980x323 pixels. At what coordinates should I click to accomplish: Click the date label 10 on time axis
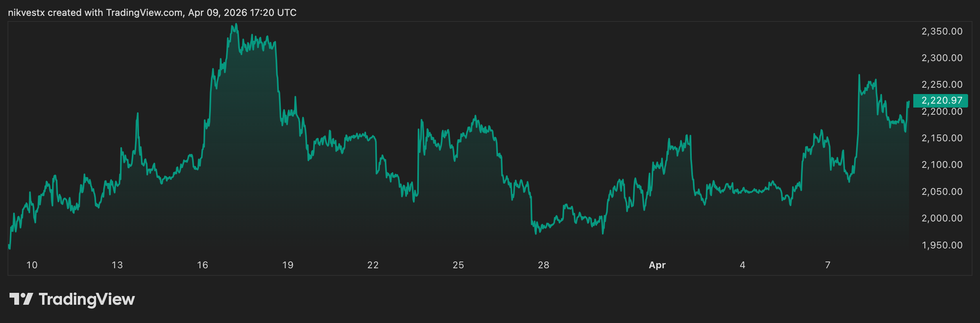[x=32, y=265]
